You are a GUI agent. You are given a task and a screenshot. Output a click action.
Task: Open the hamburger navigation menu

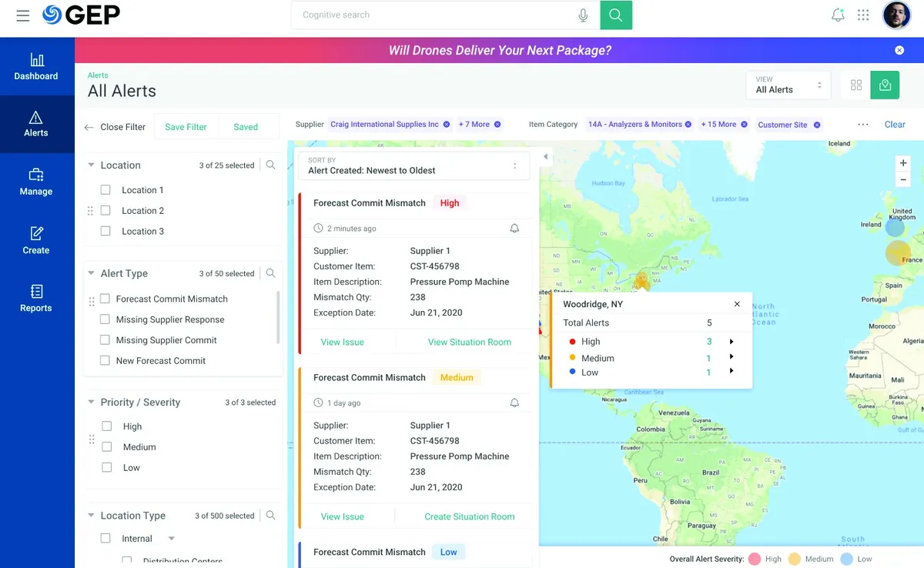[x=23, y=15]
